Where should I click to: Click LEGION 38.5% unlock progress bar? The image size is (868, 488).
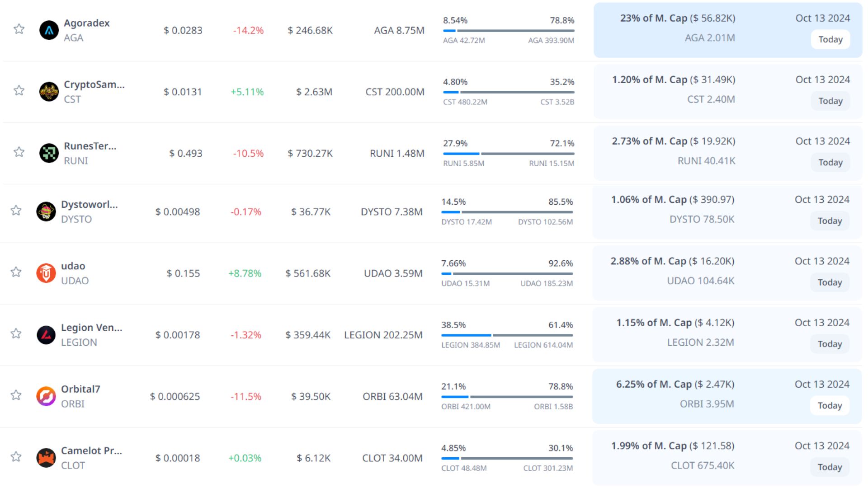click(x=507, y=335)
